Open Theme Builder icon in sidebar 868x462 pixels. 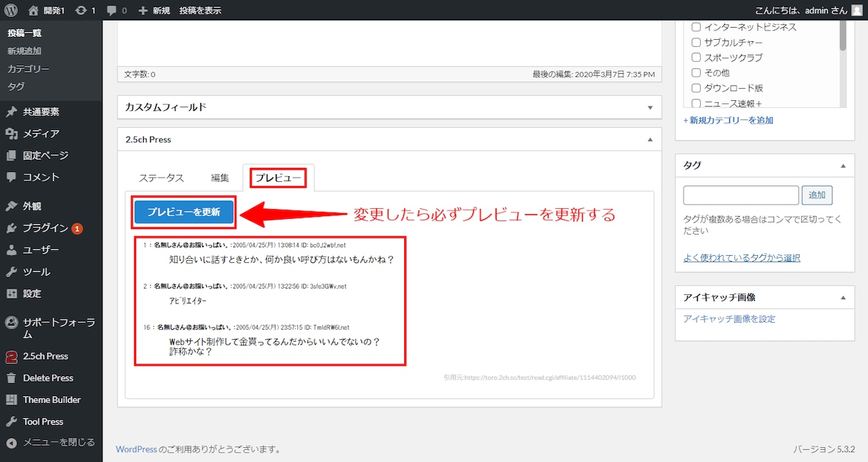(x=11, y=399)
